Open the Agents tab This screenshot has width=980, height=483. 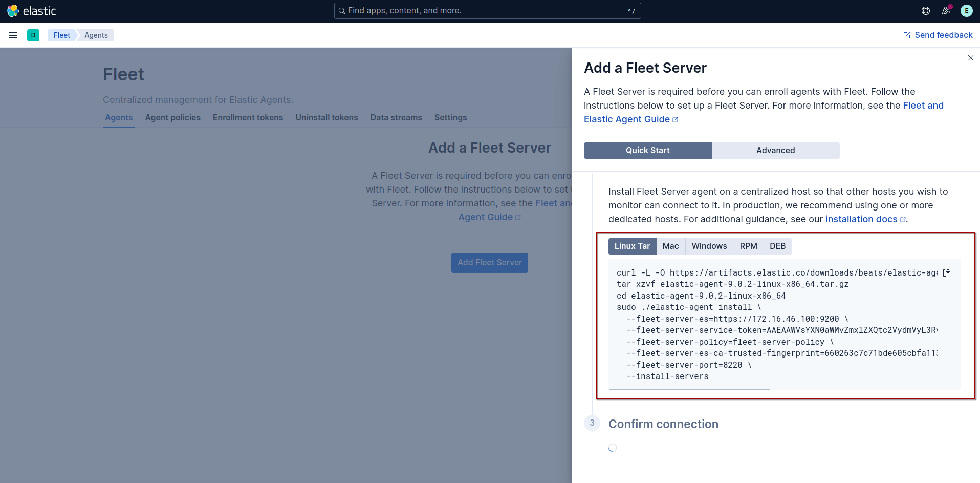(119, 118)
